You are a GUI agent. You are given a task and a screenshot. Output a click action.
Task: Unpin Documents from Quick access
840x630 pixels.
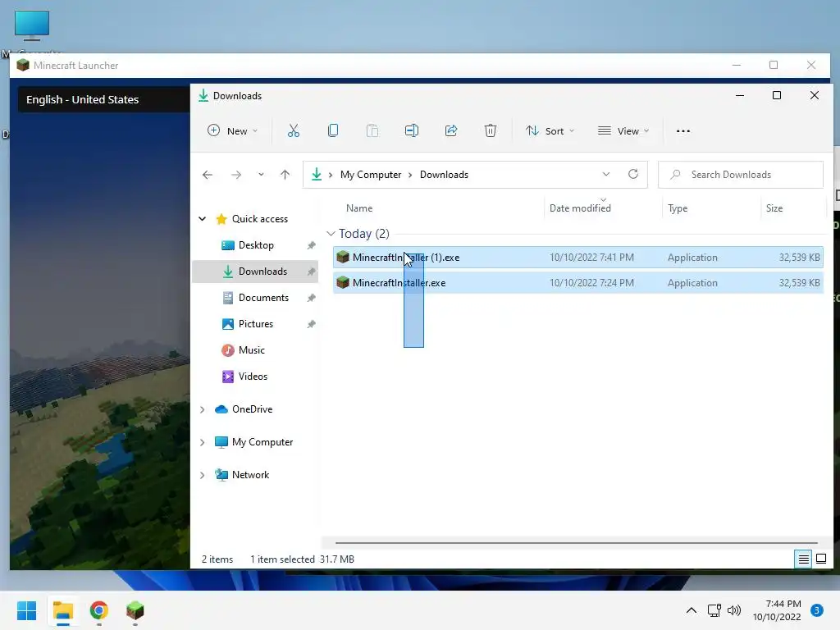(x=311, y=298)
